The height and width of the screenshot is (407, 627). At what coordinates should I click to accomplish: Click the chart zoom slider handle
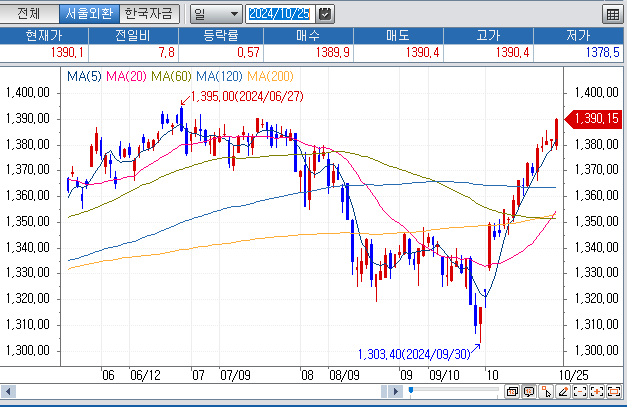pyautogui.click(x=411, y=390)
